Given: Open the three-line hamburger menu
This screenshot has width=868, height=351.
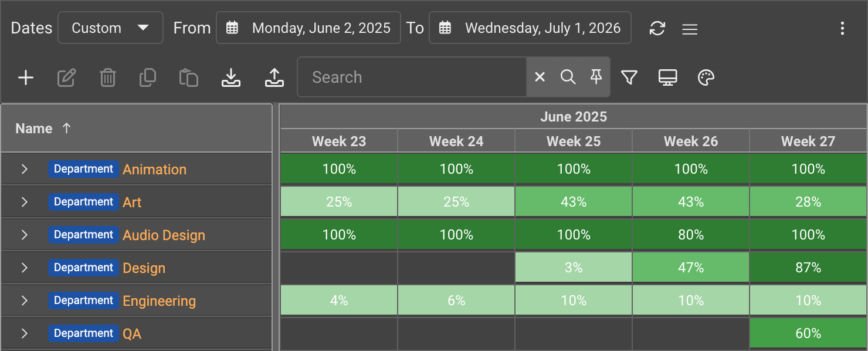Looking at the screenshot, I should pos(690,29).
